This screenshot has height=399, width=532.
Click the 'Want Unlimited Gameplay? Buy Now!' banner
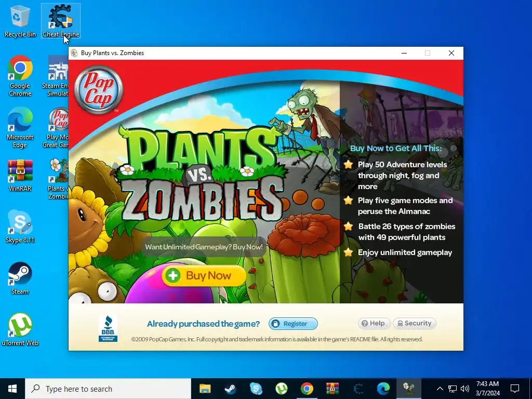(x=204, y=247)
